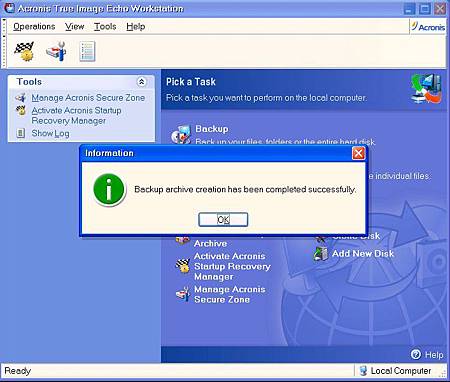The height and width of the screenshot is (382, 450).
Task: Close the Information dialog with X
Action: (358, 153)
